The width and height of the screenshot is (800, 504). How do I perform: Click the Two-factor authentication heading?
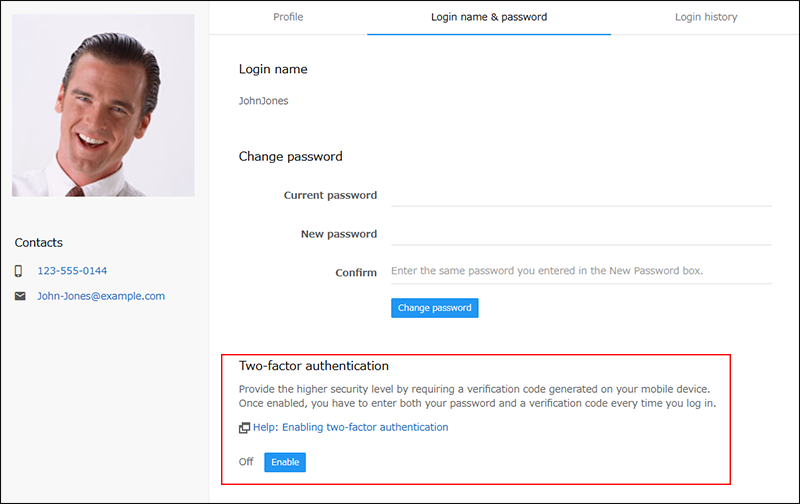pyautogui.click(x=314, y=366)
